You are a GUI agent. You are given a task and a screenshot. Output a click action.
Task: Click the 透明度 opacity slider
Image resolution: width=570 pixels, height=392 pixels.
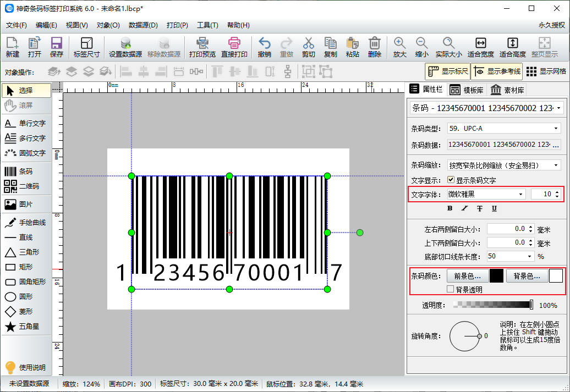[x=494, y=305]
